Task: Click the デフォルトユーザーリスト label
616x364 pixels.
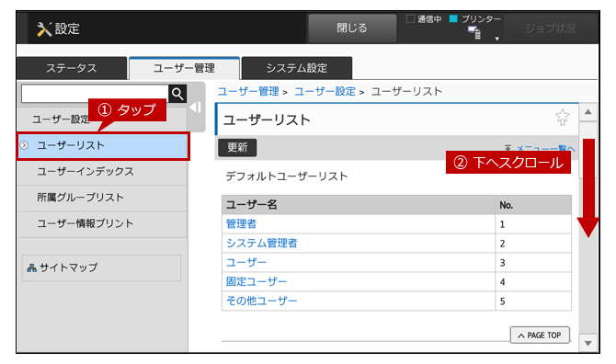Action: click(x=287, y=176)
